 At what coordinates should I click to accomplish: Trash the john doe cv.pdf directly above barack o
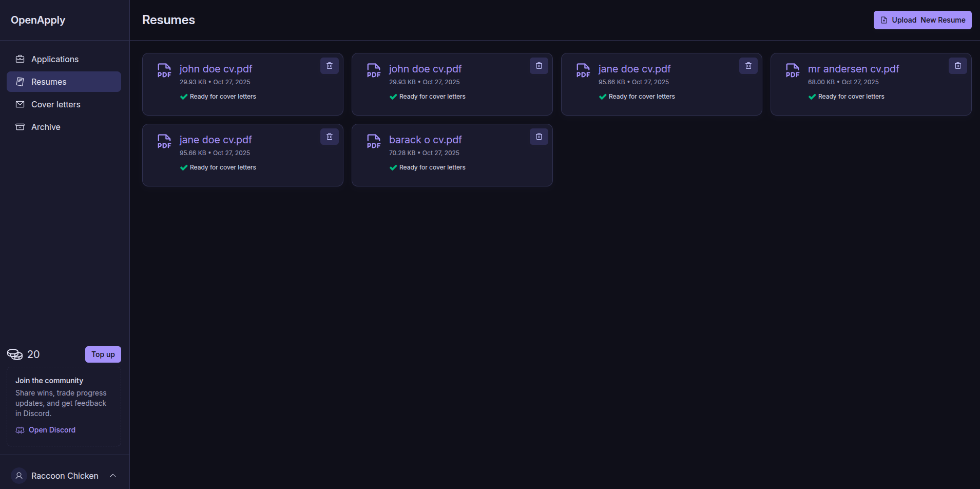coord(539,66)
